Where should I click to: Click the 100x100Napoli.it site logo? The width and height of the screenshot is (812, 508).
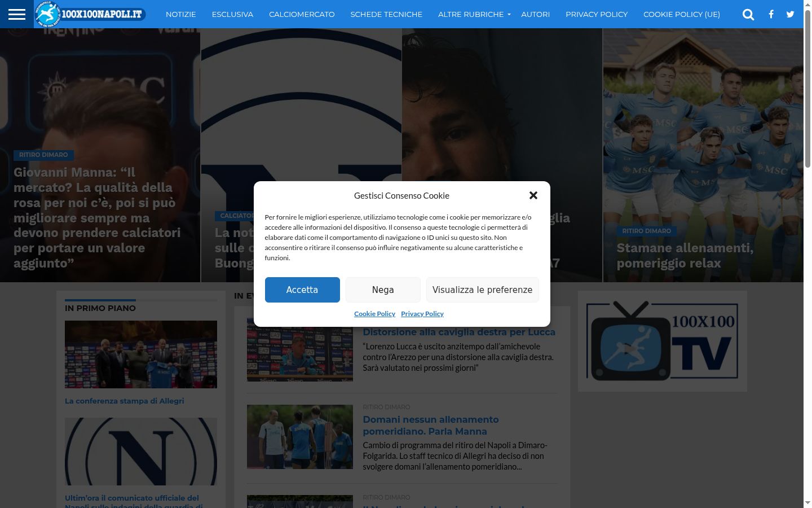90,14
